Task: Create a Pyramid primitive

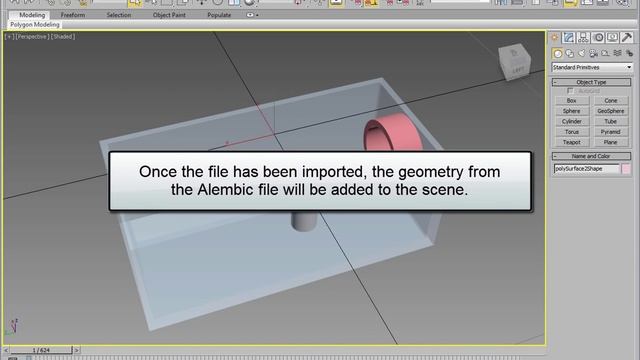Action: 611,132
